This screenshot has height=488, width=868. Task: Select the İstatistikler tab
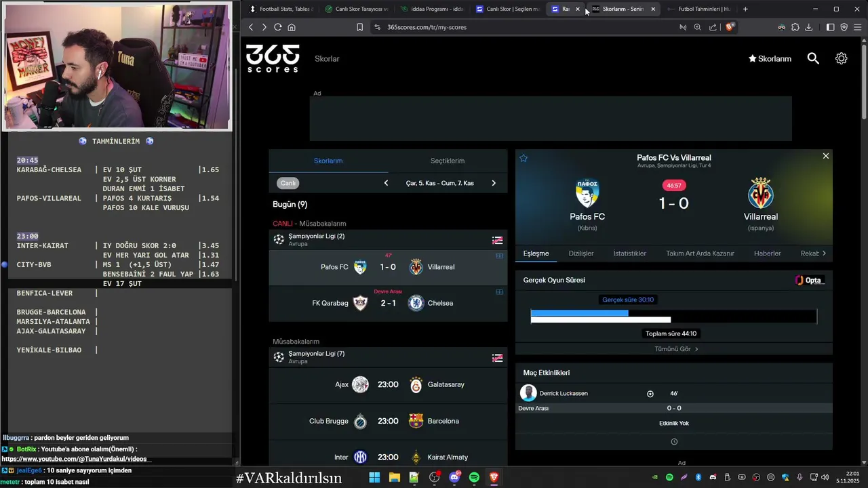coord(629,253)
